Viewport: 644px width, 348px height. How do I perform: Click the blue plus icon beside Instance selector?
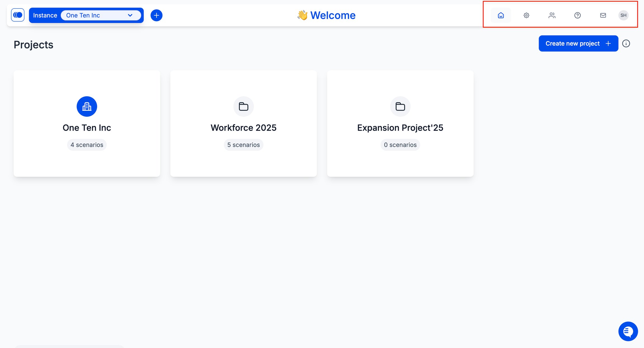coord(157,15)
